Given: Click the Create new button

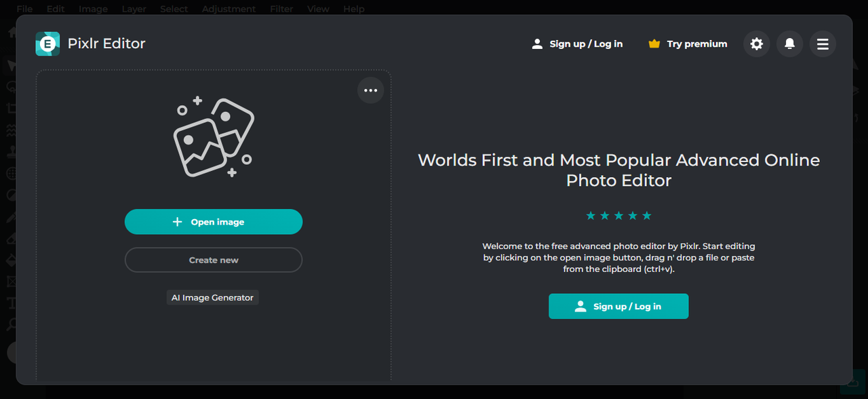Looking at the screenshot, I should coord(214,260).
